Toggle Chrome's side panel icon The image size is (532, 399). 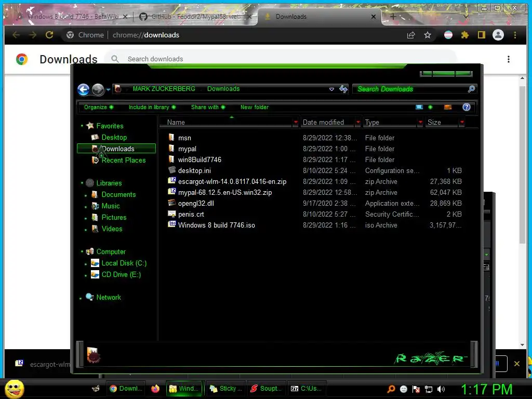[482, 35]
